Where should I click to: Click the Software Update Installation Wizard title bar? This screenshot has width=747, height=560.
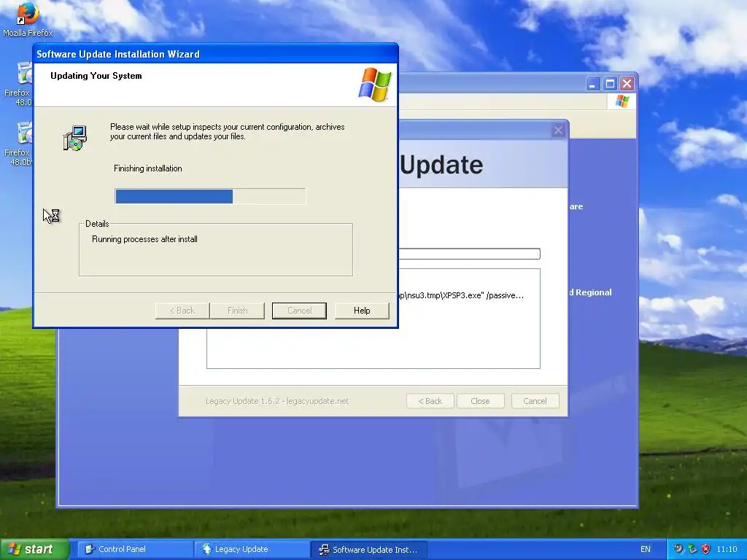click(x=215, y=54)
